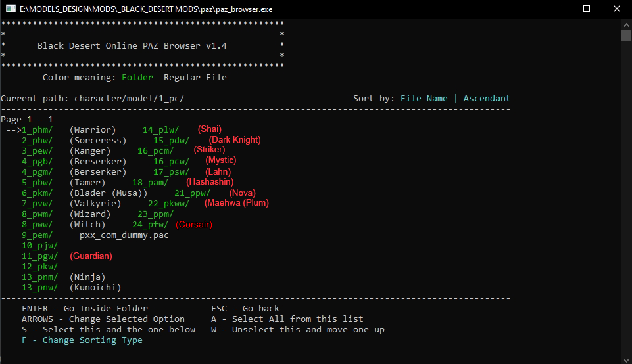
Task: Click the Ascendant sort order label
Action: pyautogui.click(x=487, y=98)
